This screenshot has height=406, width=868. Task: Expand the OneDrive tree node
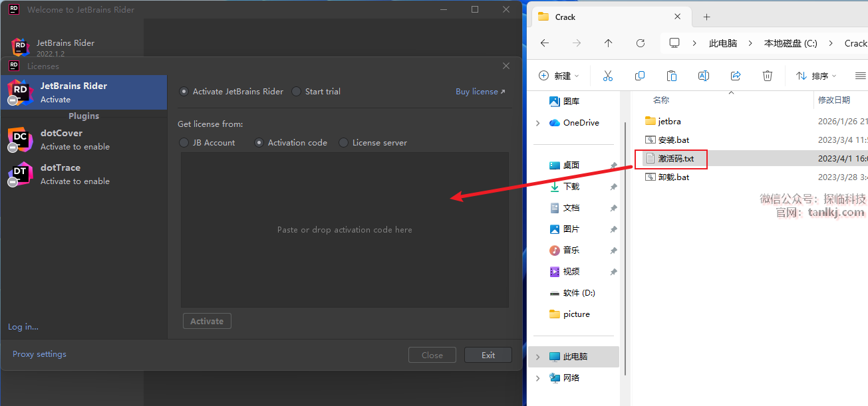click(x=538, y=123)
